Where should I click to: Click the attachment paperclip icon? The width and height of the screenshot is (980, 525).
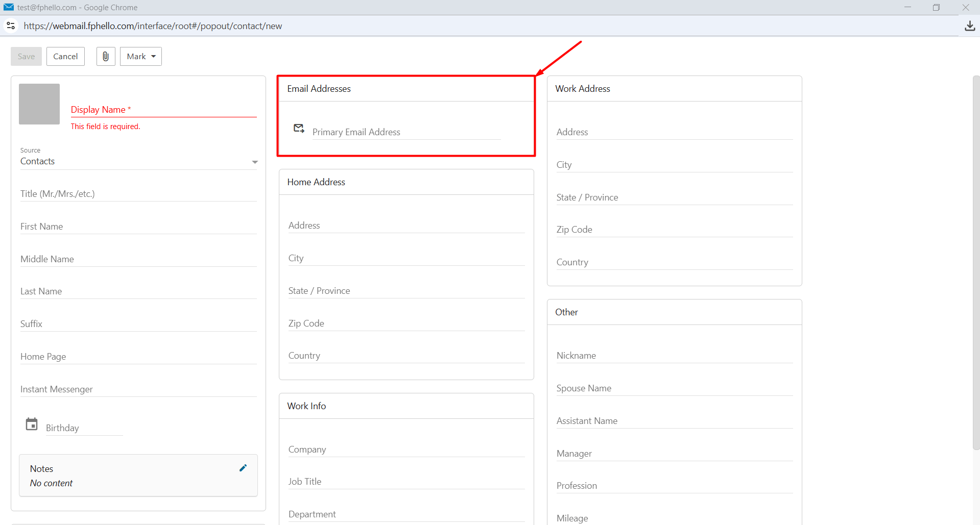(106, 57)
